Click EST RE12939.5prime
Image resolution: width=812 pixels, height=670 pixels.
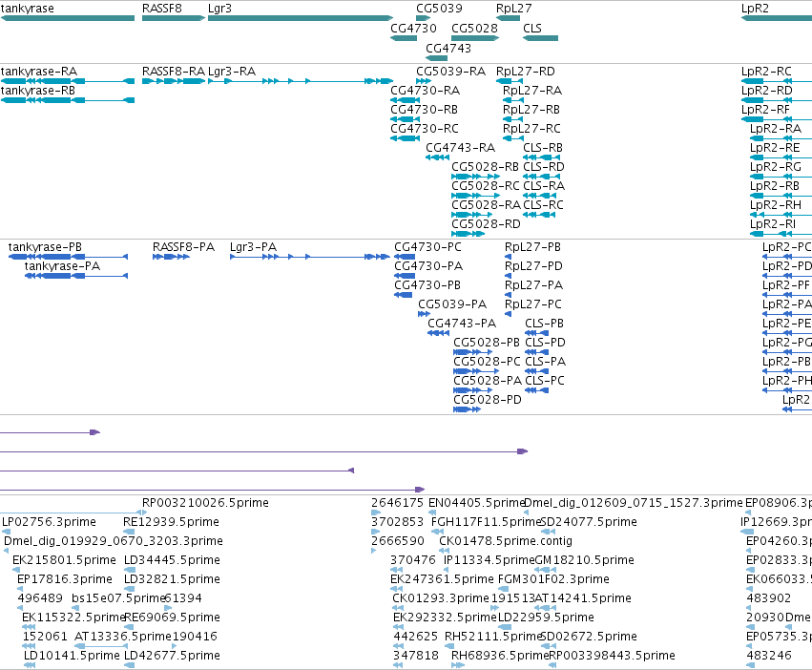click(172, 522)
